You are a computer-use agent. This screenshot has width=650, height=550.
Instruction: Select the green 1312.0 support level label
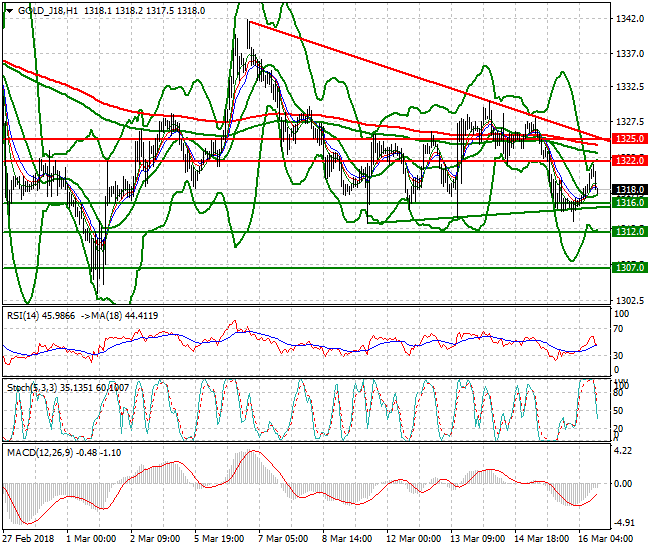pos(629,231)
